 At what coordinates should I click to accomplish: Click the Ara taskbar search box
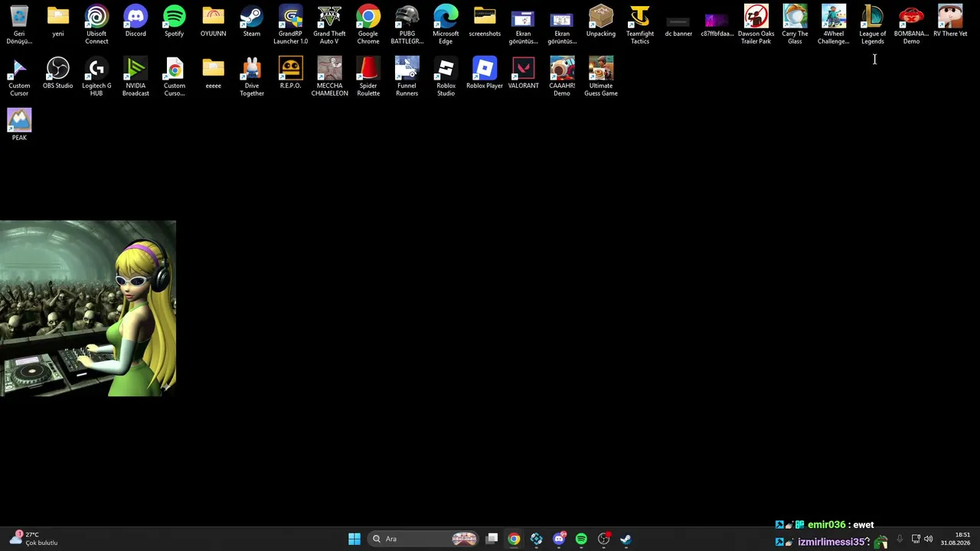424,539
